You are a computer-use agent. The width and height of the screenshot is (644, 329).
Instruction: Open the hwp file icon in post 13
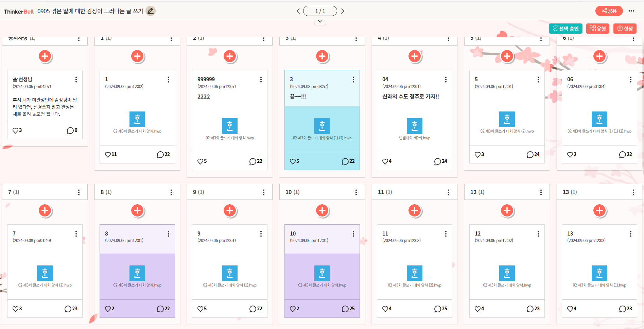(x=599, y=273)
